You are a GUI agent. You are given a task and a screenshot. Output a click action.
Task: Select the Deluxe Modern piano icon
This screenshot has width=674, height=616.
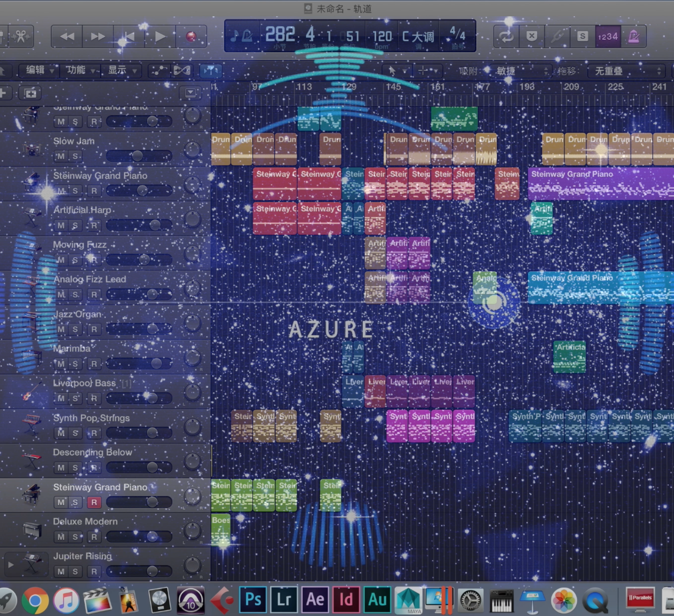coord(31,530)
